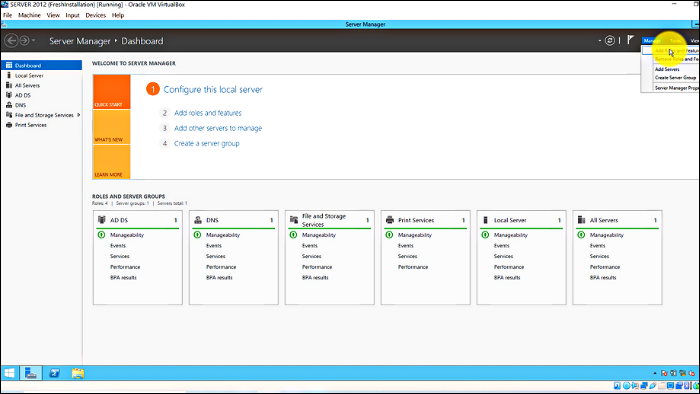700x394 pixels.
Task: Click the Add roles and features link
Action: [x=208, y=113]
